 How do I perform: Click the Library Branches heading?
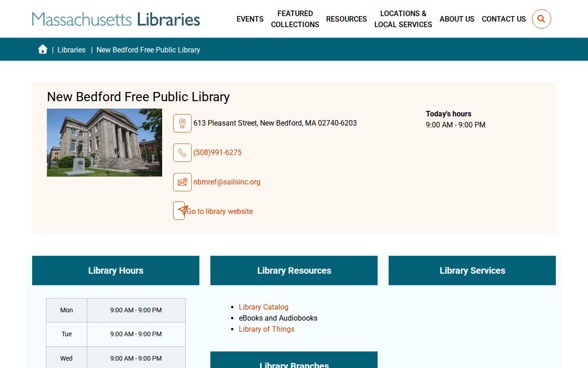point(294,360)
